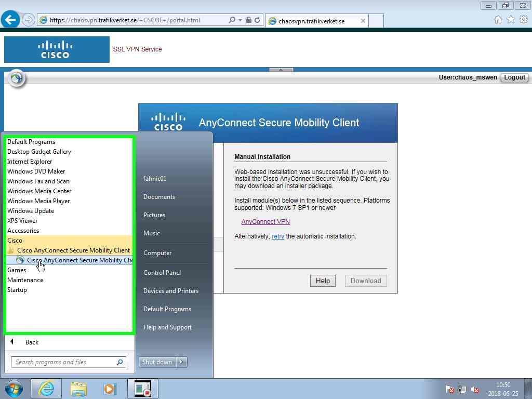The height and width of the screenshot is (399, 532).
Task: Open Documents from Start menu
Action: (x=159, y=197)
